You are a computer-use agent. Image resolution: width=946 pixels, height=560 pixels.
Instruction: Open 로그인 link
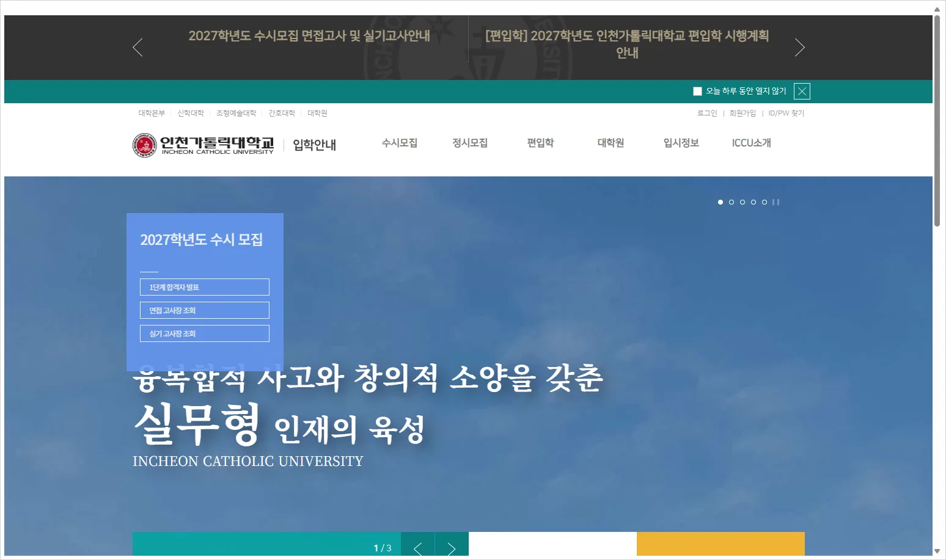coord(707,113)
